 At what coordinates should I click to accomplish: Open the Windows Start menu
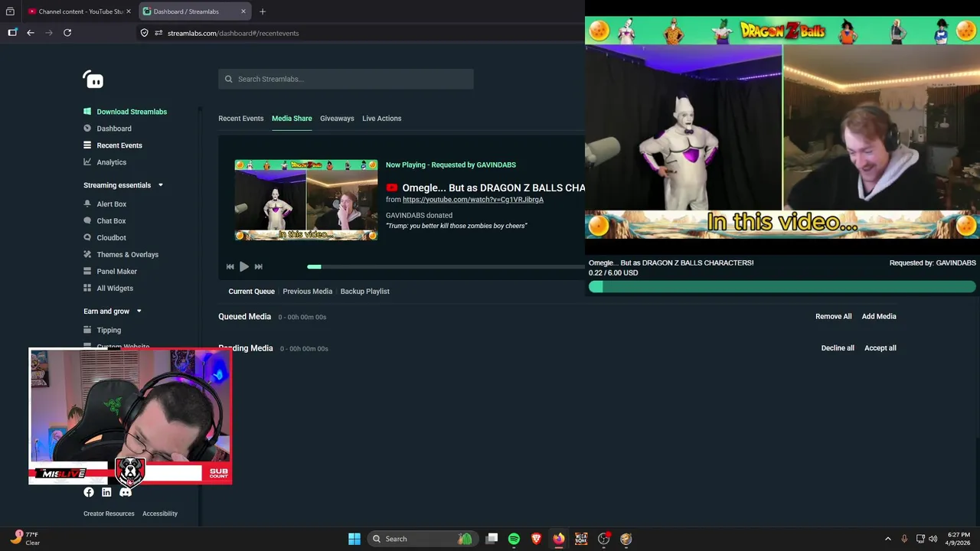354,539
